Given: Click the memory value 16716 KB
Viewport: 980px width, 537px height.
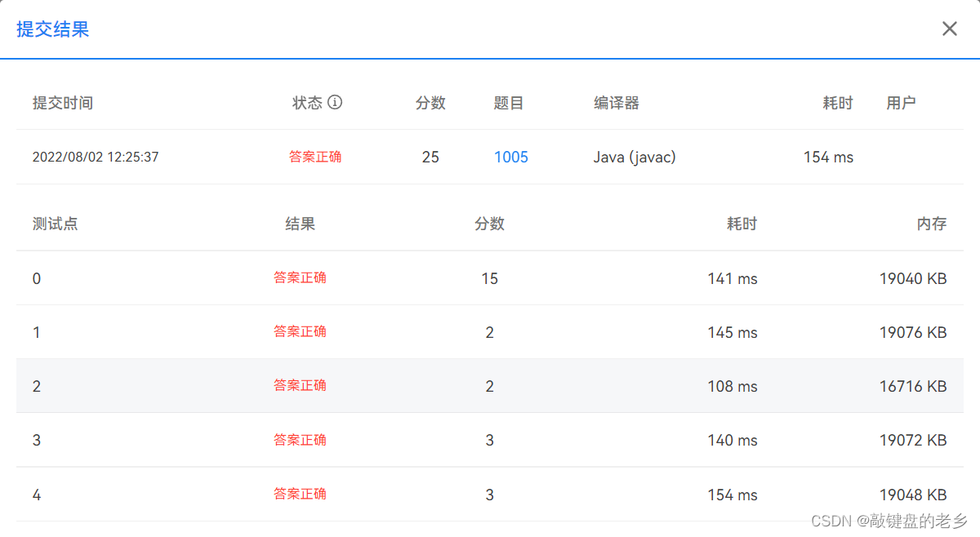Looking at the screenshot, I should coord(914,386).
